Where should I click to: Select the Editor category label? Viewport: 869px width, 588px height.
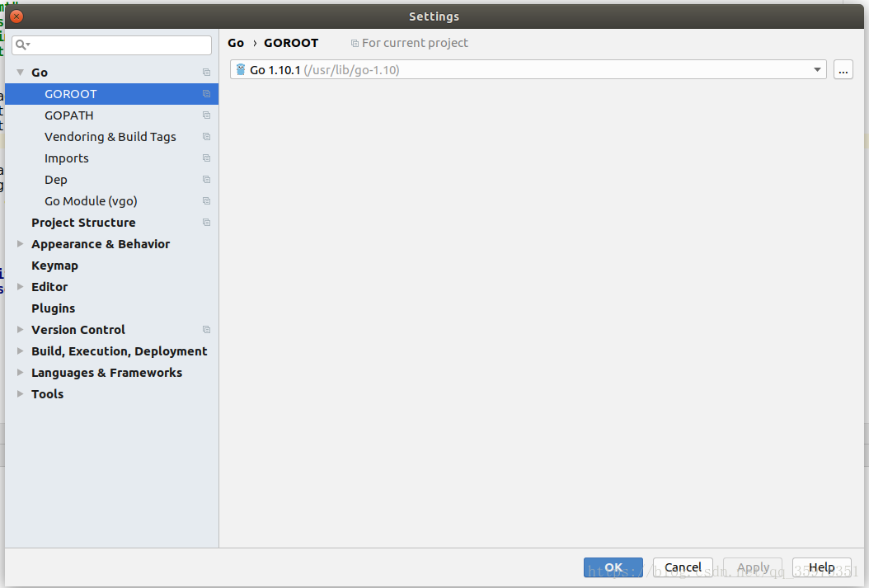pos(49,287)
